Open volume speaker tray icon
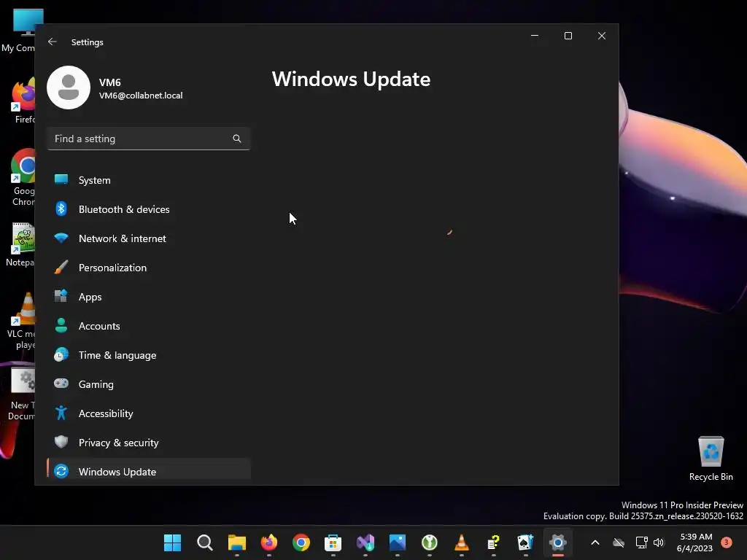 pyautogui.click(x=659, y=542)
